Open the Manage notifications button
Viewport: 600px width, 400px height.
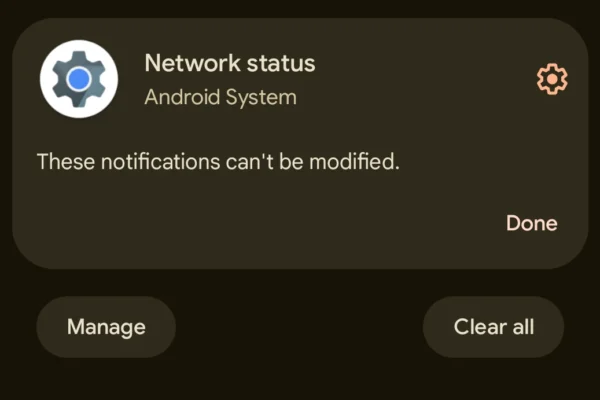tap(106, 327)
